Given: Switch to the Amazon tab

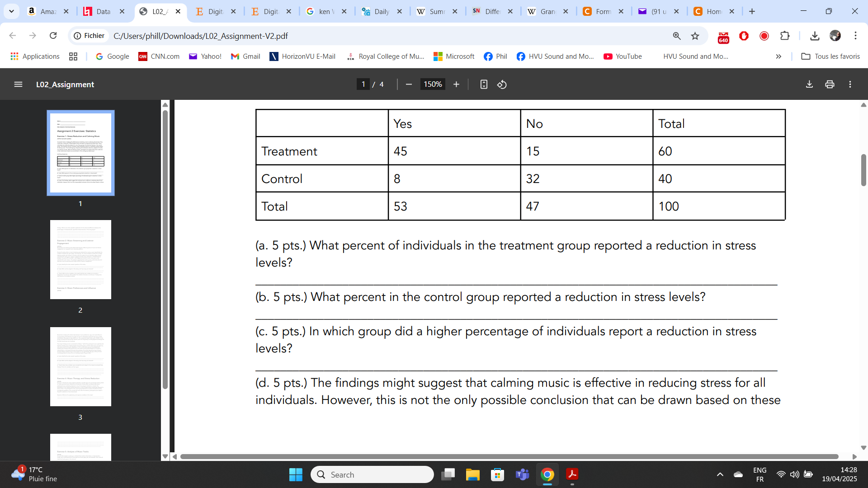Looking at the screenshot, I should pos(47,11).
